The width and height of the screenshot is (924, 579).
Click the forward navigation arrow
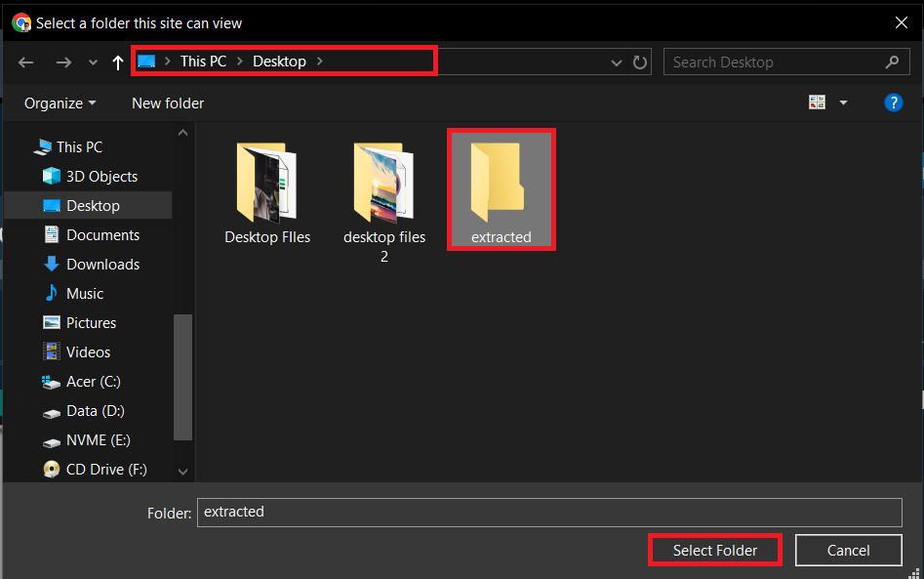click(63, 62)
